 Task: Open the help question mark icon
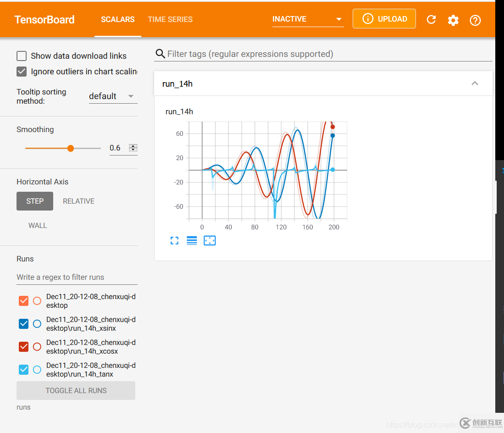(x=475, y=20)
